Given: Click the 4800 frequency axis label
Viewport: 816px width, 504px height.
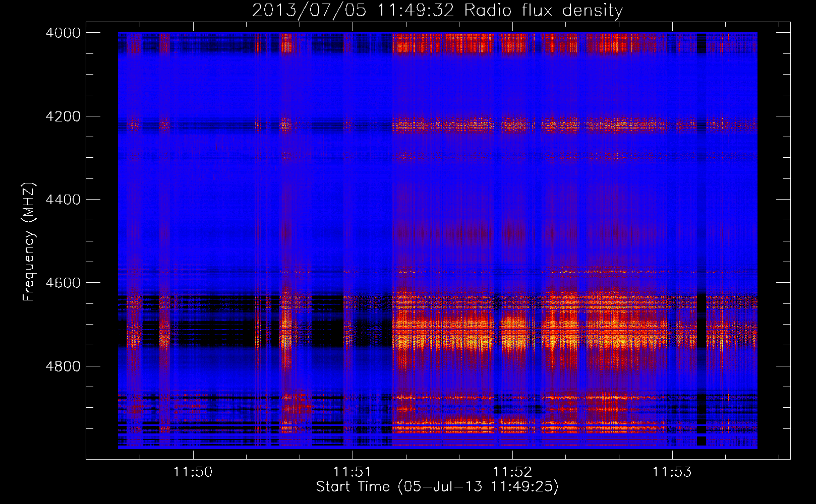Looking at the screenshot, I should point(63,366).
